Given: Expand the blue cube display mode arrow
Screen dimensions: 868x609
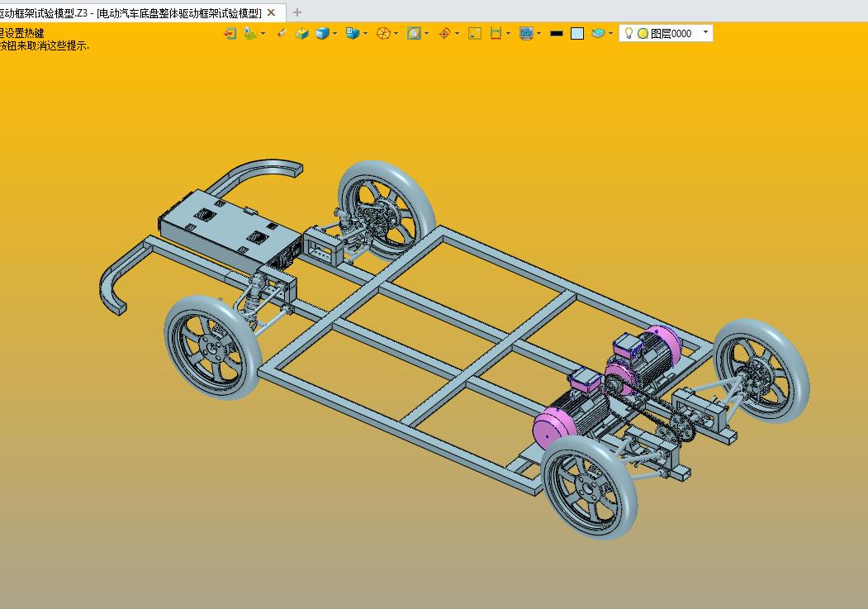Looking at the screenshot, I should click(334, 33).
